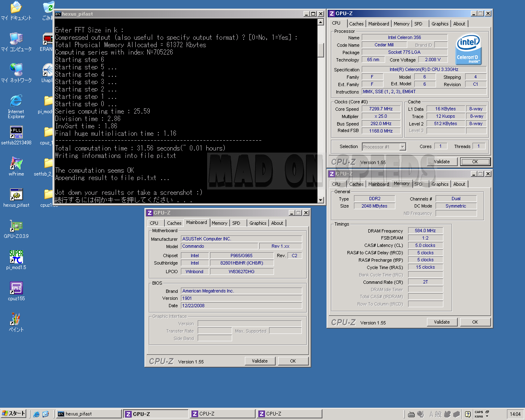Click the Southbridge value 82801HB/HR (ICH8/R)
Image resolution: width=525 pixels, height=420 pixels.
pos(242,263)
